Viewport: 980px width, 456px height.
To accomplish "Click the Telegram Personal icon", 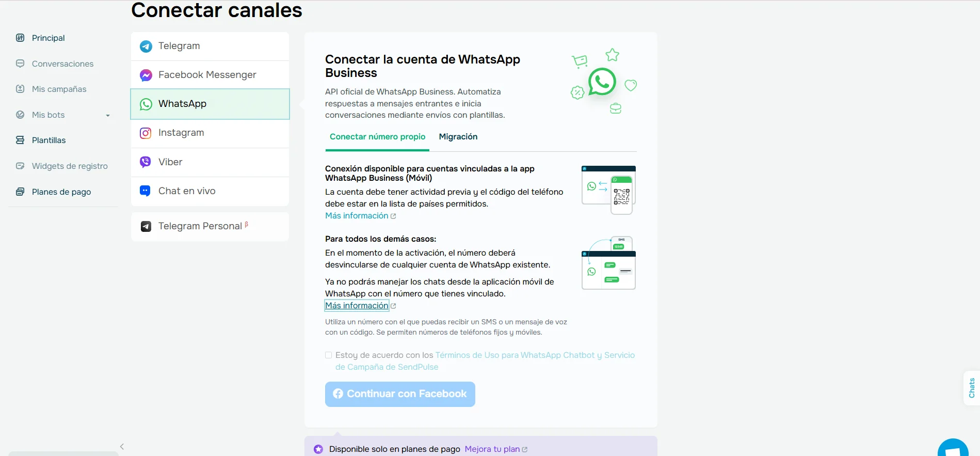I will click(x=146, y=226).
